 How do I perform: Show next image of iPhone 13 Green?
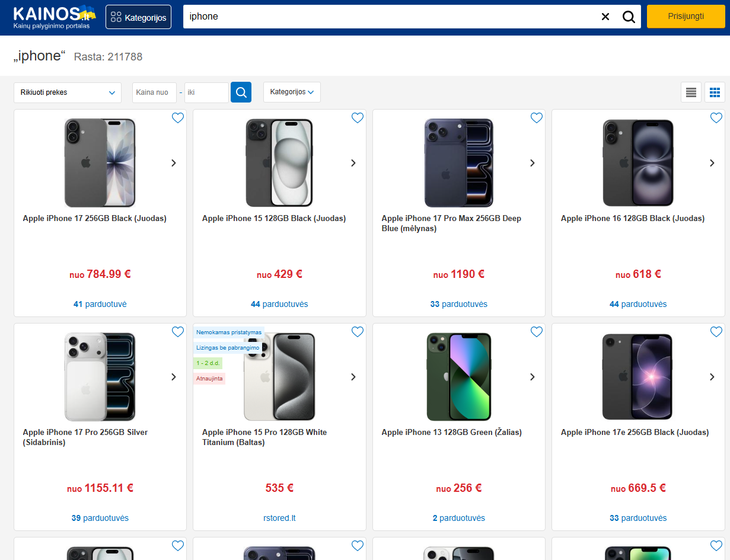click(x=533, y=377)
